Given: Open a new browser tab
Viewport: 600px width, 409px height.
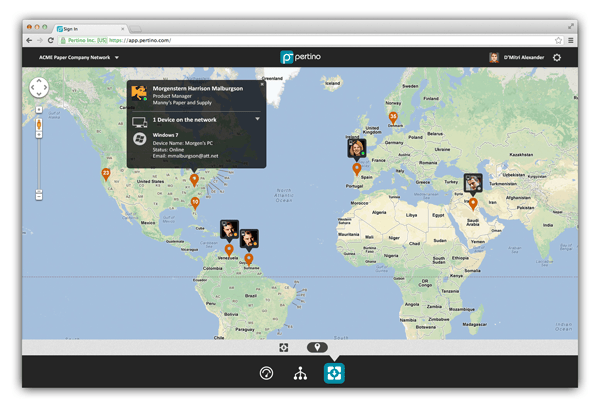Looking at the screenshot, I should click(x=135, y=29).
